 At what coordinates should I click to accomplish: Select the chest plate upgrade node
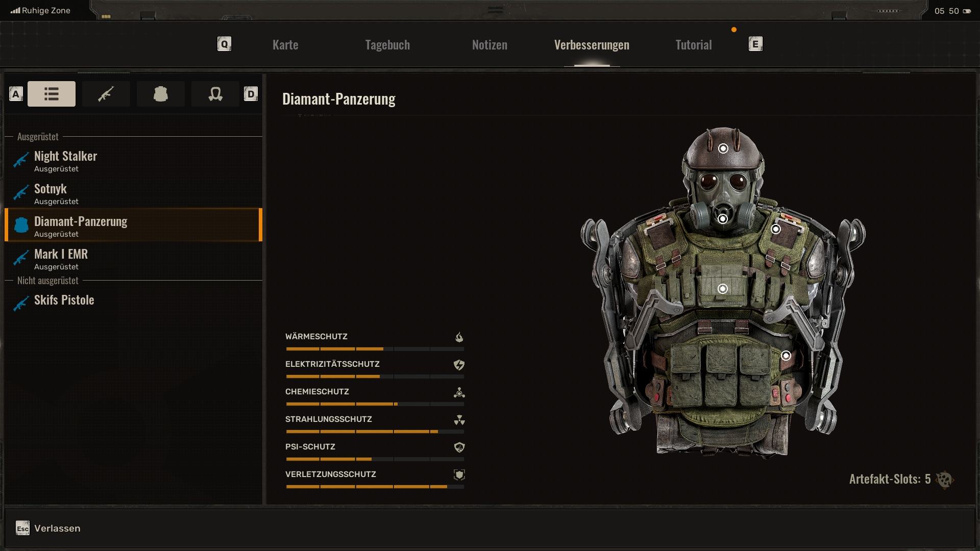[x=723, y=289]
